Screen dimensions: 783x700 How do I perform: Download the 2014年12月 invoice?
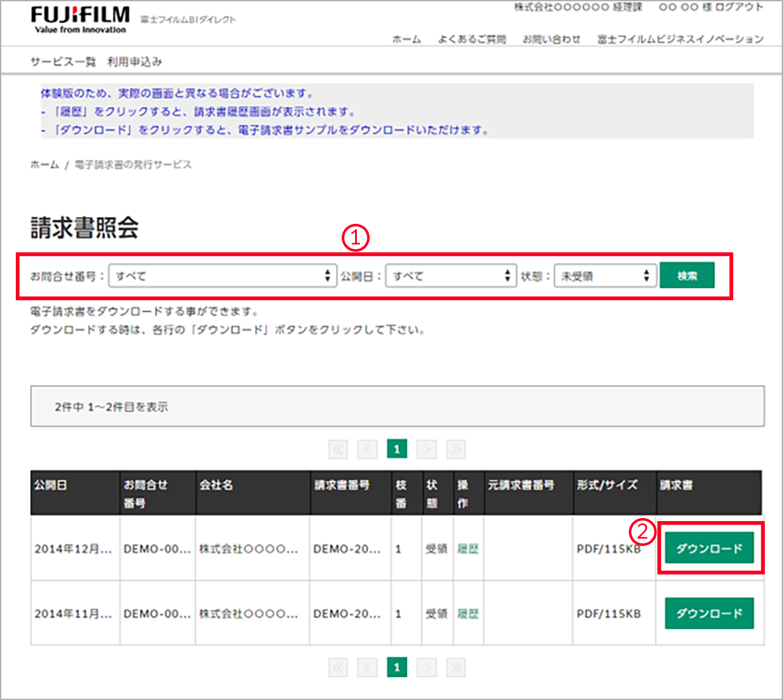[x=709, y=548]
